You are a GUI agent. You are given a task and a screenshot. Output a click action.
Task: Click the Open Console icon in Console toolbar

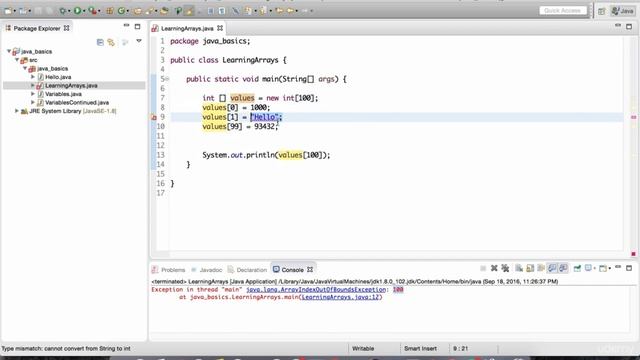[x=603, y=268]
